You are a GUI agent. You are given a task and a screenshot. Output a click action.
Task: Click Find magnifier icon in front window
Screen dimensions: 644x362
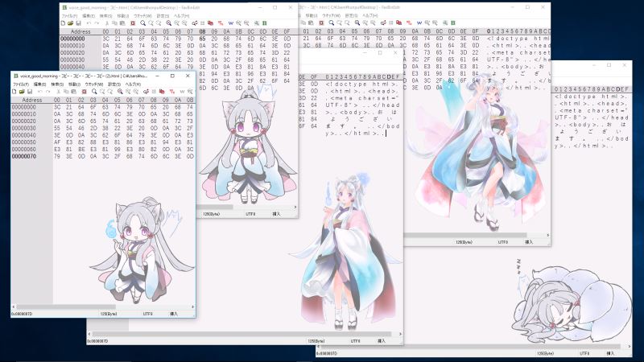pos(94,92)
